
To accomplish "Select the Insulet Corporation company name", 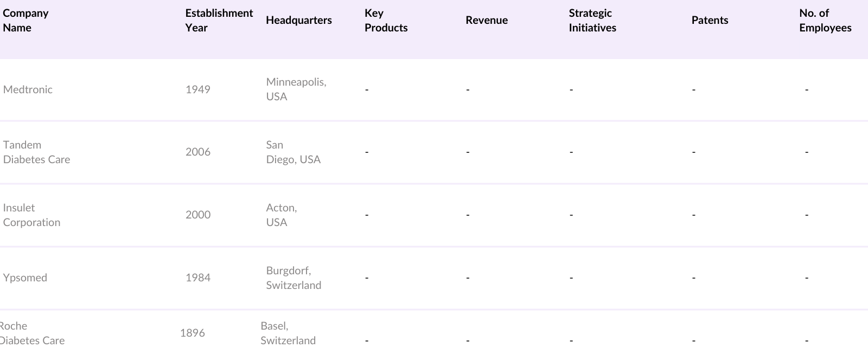I will pyautogui.click(x=31, y=215).
